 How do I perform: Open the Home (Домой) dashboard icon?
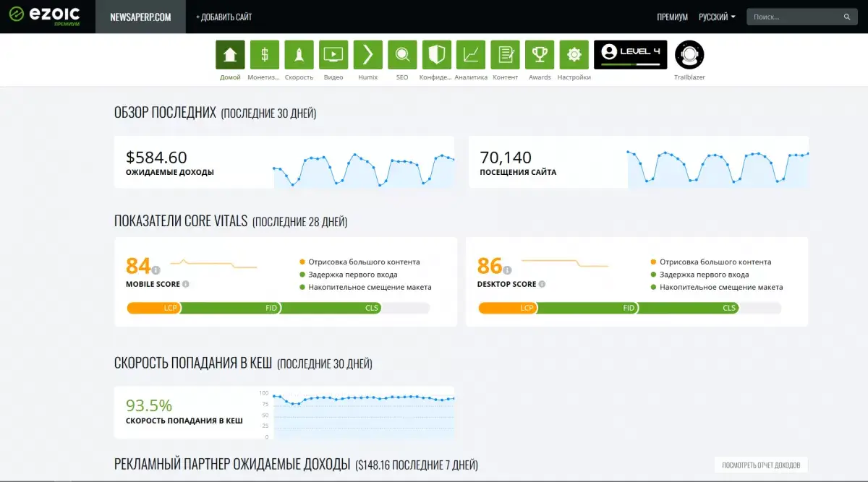(x=230, y=55)
